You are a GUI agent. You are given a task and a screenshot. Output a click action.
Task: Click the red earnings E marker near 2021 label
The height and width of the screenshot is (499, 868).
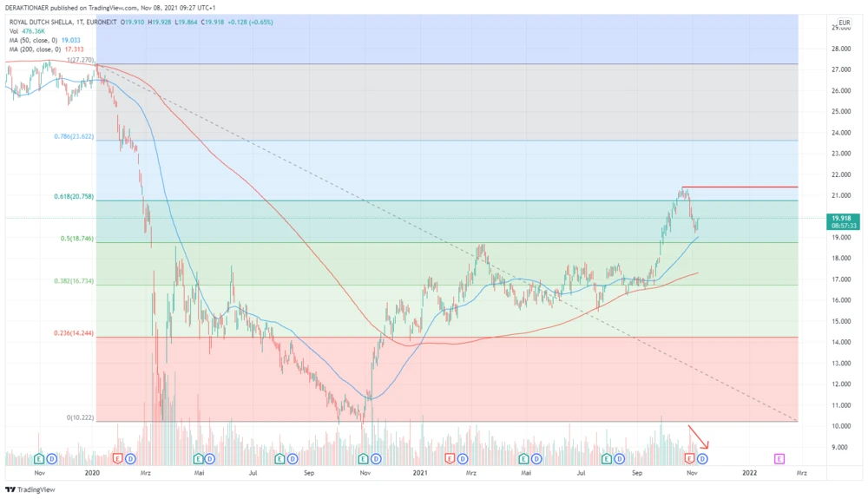click(449, 457)
